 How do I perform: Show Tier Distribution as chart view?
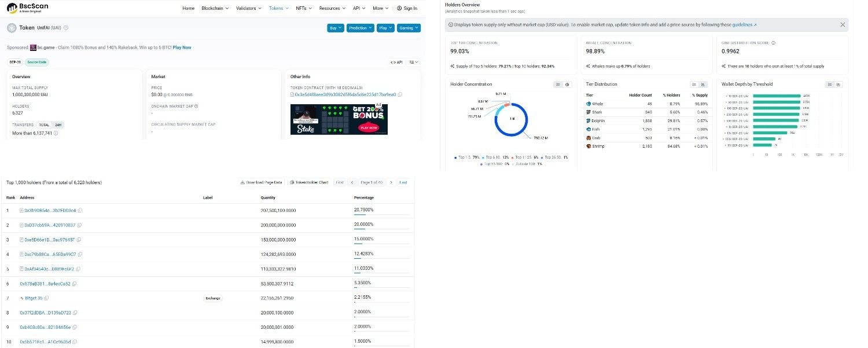coord(702,85)
